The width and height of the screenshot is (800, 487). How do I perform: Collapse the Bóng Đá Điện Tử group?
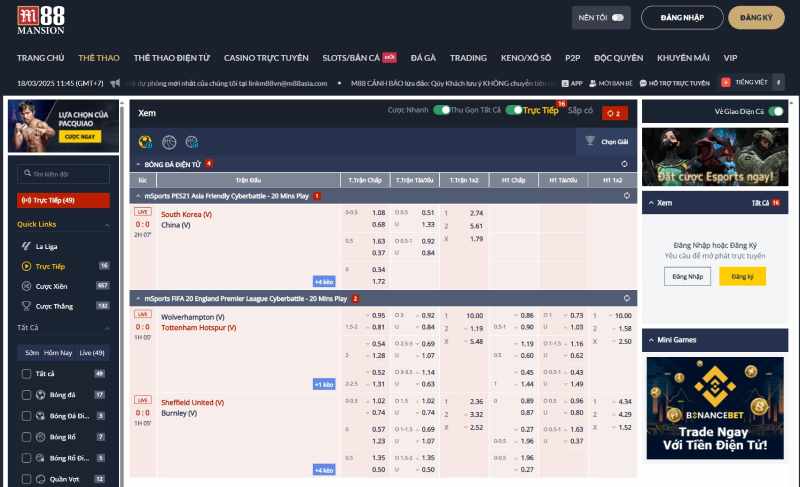tap(138, 164)
